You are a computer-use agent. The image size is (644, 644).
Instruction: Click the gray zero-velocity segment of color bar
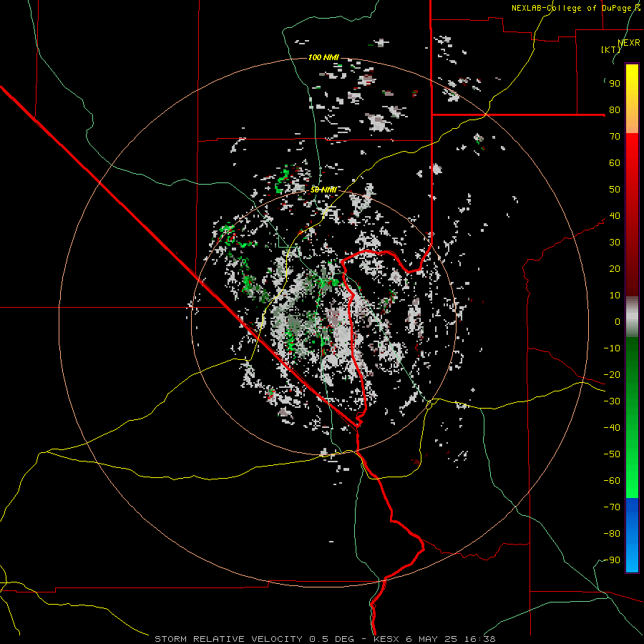(632, 317)
